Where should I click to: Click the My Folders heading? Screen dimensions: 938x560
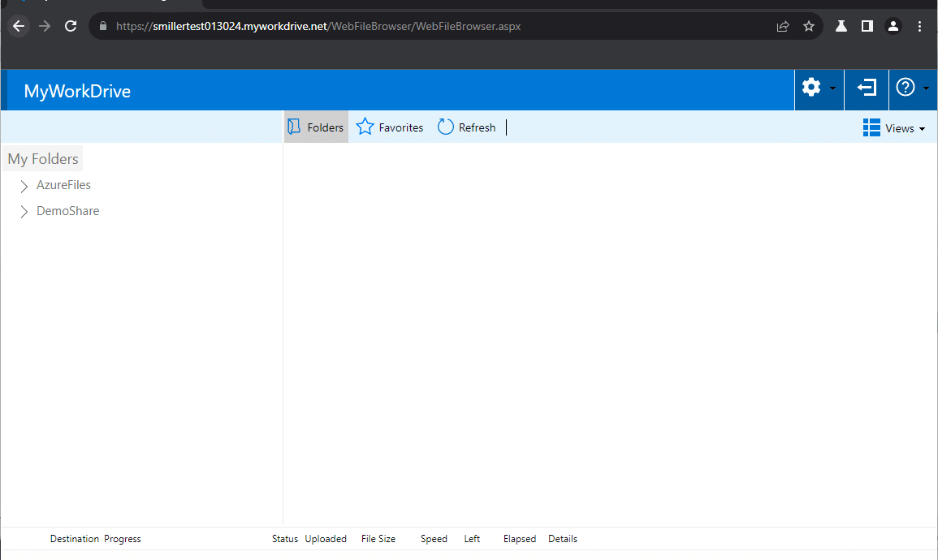point(43,159)
